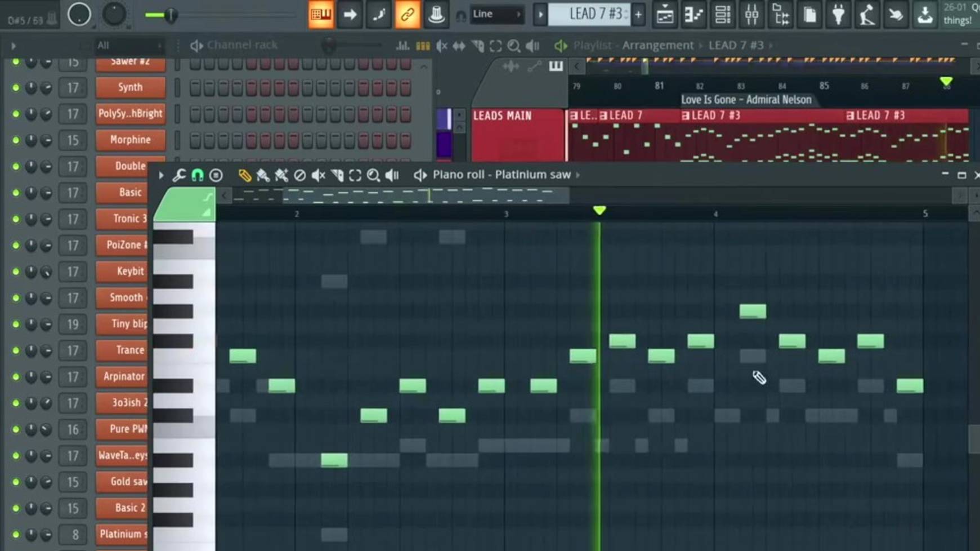
Task: Click the arrow left of the pattern selector
Action: point(540,14)
